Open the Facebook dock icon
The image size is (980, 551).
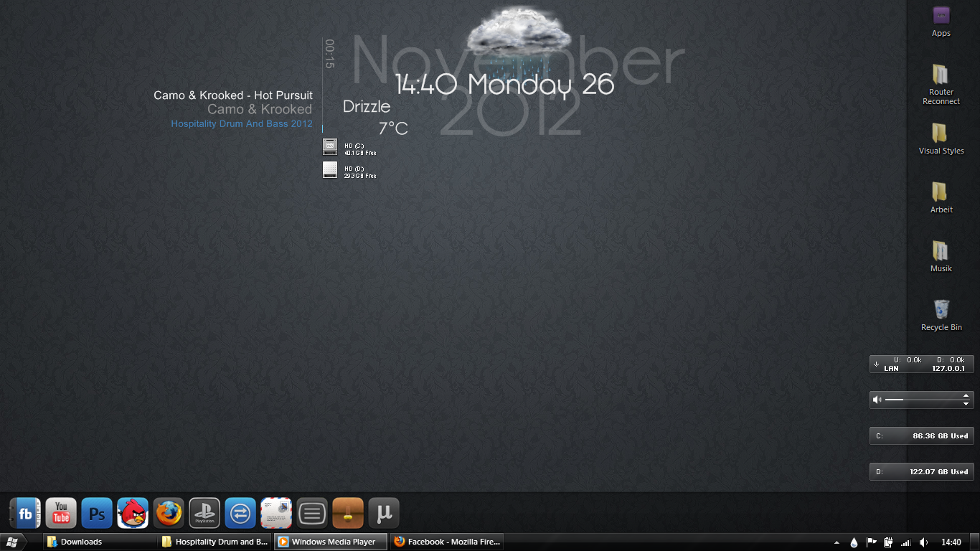click(25, 514)
